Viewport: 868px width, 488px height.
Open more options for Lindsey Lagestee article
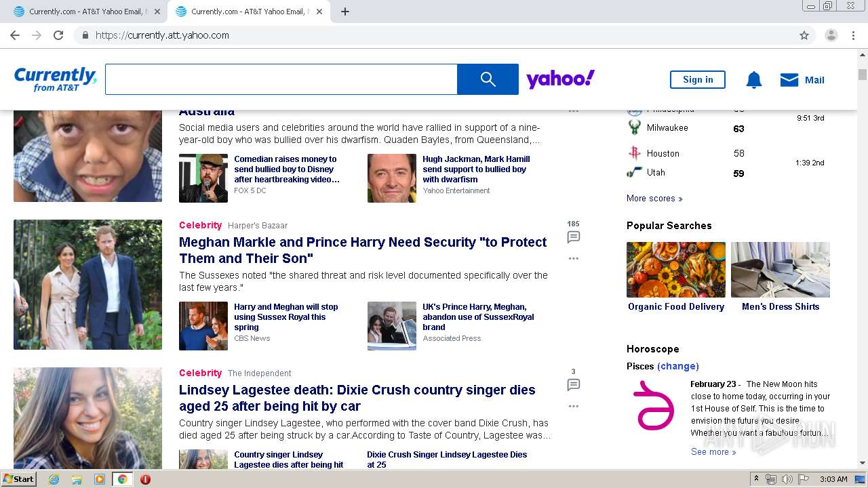(574, 406)
